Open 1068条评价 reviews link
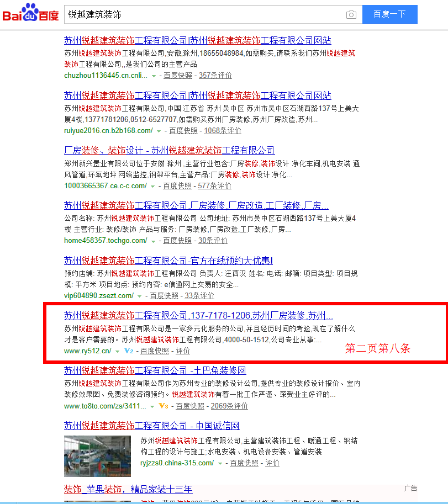Screen dimensions: 448x504 223,130
